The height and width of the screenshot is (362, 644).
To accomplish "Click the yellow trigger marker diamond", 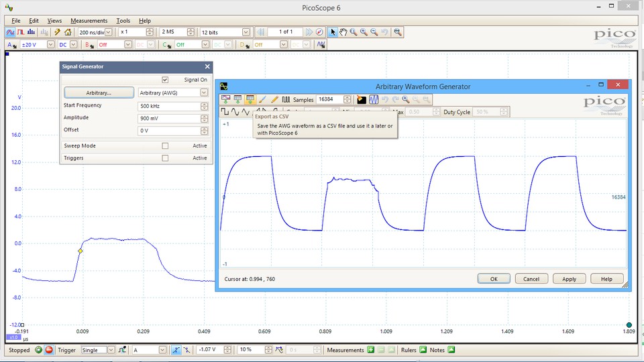I will (80, 251).
